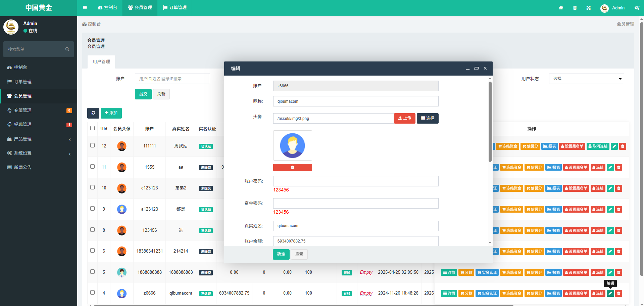The image size is (644, 306).
Task: Toggle the select-all checkbox in table header
Action: click(93, 128)
